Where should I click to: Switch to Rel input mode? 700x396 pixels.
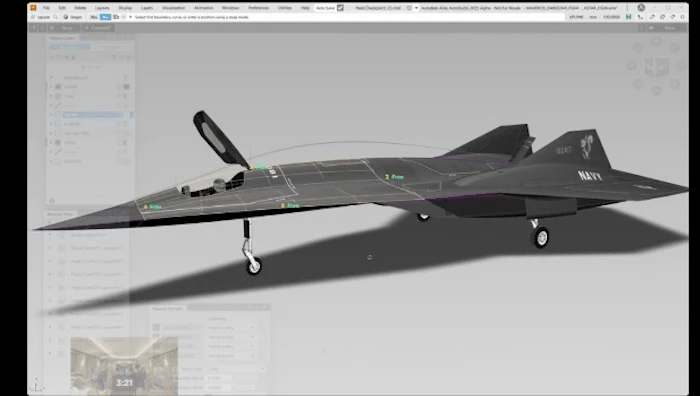105,17
